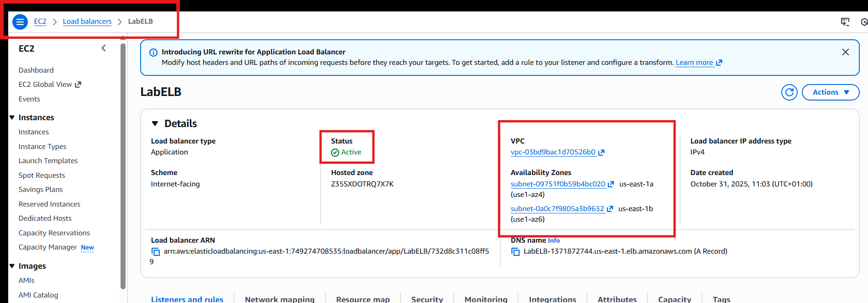The image size is (868, 303).
Task: Click the sidebar vertical scrollbar
Action: [123, 165]
